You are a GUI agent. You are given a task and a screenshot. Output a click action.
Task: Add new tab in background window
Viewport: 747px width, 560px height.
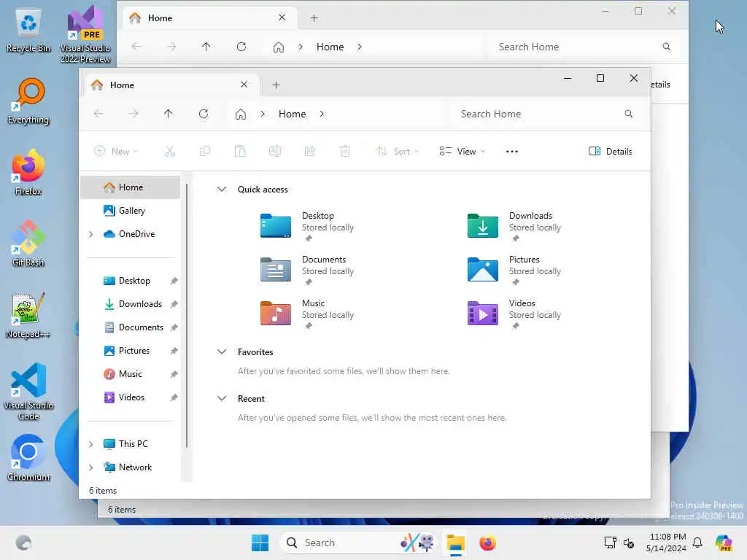tap(314, 18)
